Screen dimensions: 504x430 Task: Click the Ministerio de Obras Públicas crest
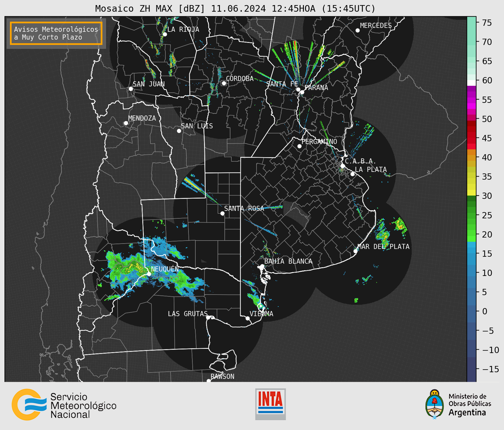(435, 404)
